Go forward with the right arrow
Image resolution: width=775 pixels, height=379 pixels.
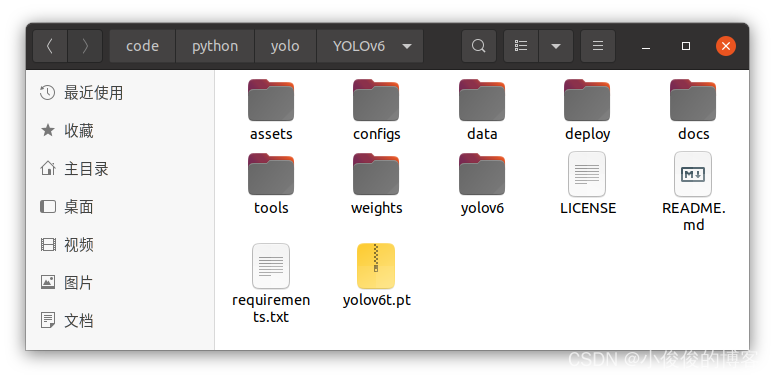click(x=85, y=46)
